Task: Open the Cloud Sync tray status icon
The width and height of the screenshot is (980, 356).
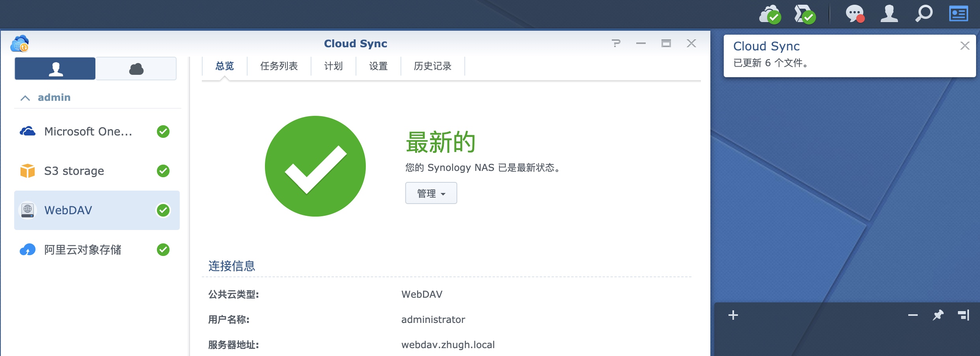Action: (x=770, y=14)
